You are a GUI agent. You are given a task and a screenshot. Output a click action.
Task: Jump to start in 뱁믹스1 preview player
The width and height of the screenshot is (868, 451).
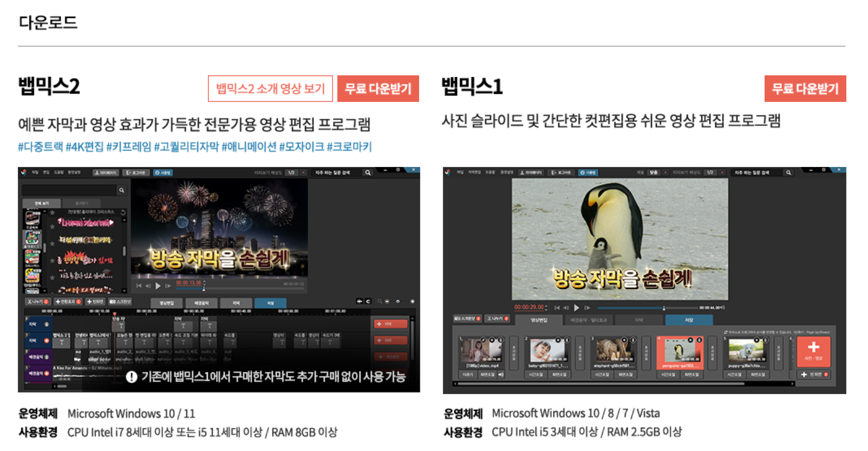pos(557,308)
